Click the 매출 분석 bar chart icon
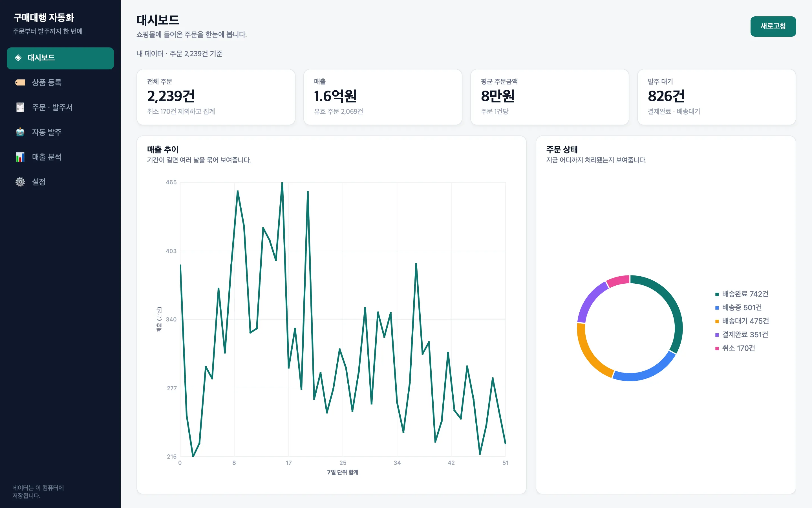The image size is (812, 508). point(20,157)
